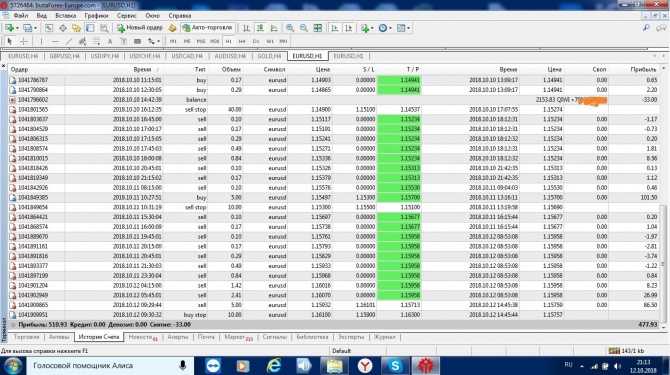Sort by the Ордер column header
Screen dimensions: 670x375
coord(19,69)
